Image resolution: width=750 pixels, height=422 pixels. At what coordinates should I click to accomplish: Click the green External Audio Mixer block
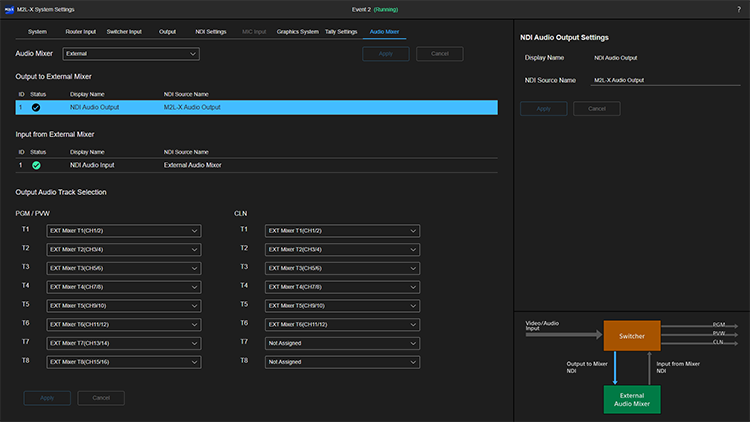point(631,398)
